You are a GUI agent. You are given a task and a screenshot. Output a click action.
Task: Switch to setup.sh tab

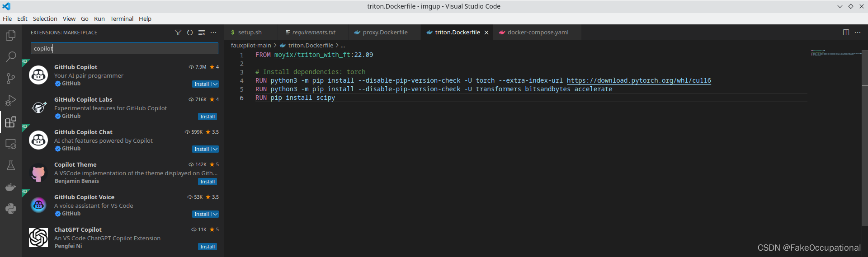250,33
